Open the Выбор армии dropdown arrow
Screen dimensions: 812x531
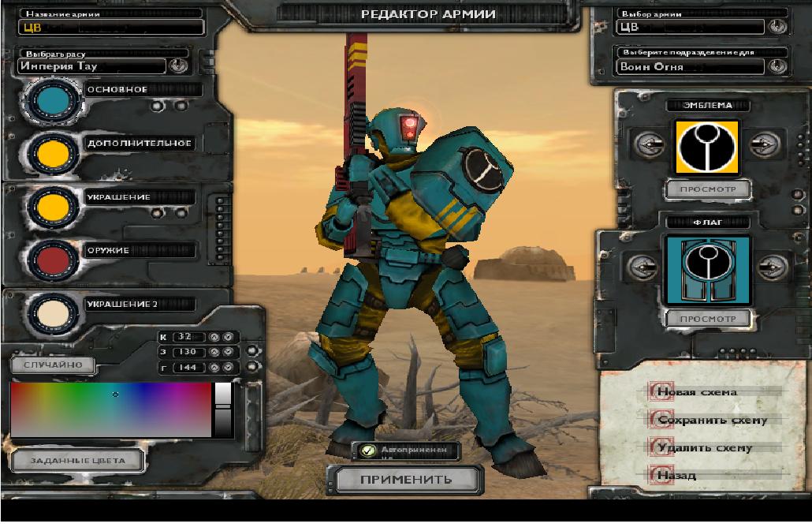(777, 26)
